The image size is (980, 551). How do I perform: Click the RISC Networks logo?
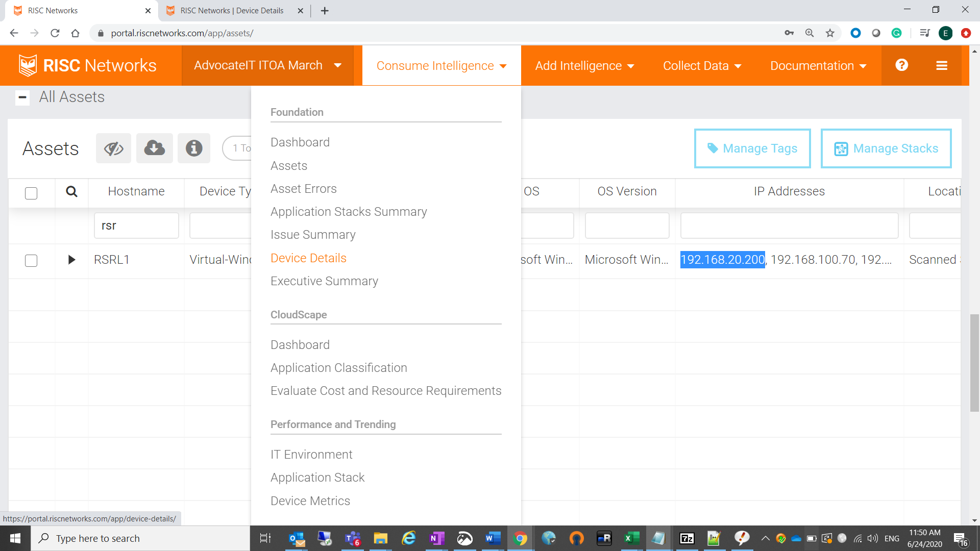click(87, 65)
